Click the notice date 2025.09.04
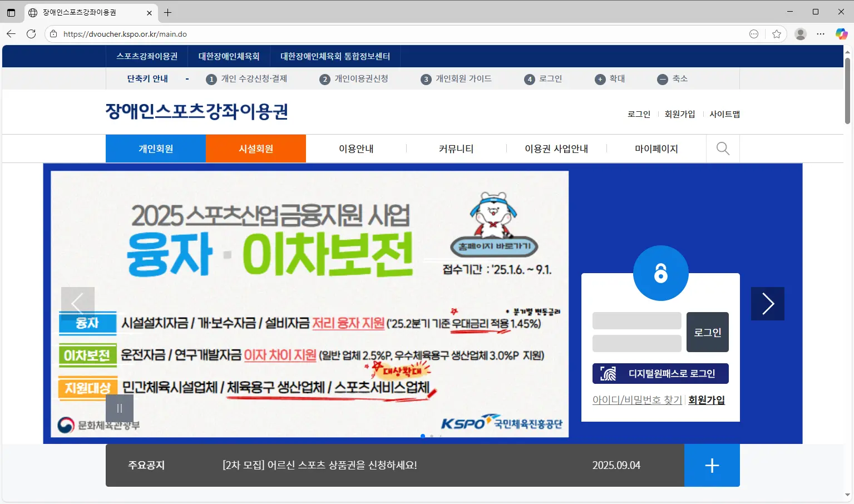Screen dimensions: 854x504 (x=616, y=465)
